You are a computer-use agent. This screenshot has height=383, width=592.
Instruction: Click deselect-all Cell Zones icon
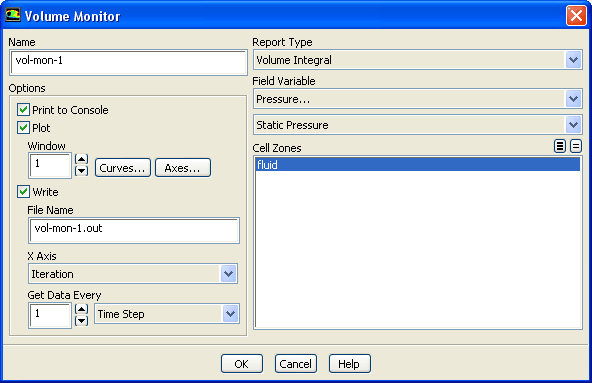coord(575,146)
